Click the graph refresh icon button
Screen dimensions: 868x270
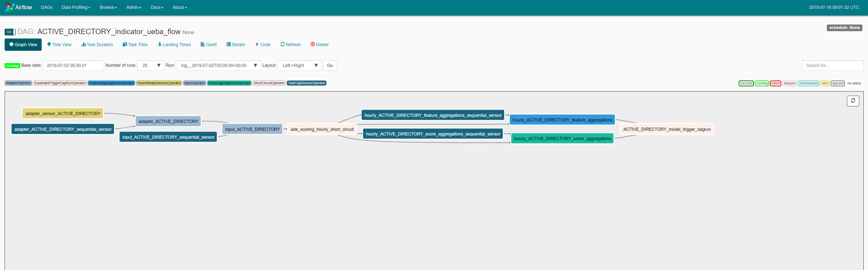(852, 101)
